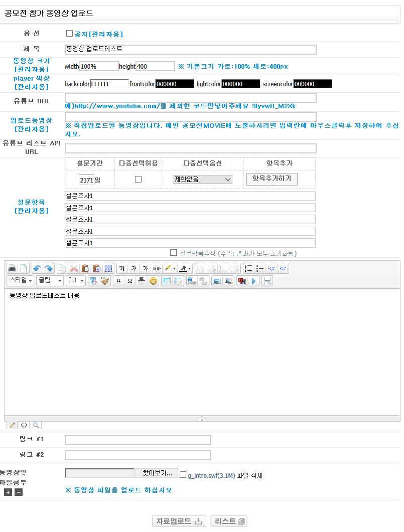The image size is (404, 532).
Task: Center align text in editor
Action: 212,268
